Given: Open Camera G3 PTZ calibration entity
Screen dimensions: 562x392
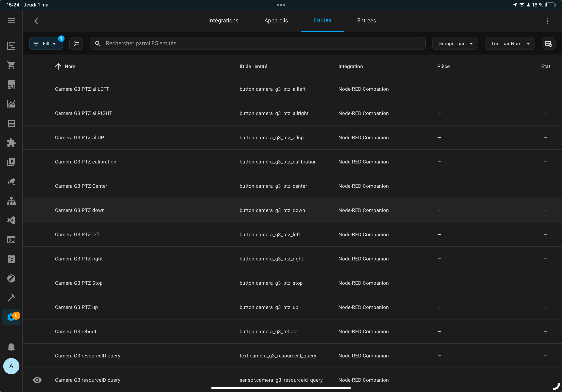Looking at the screenshot, I should coord(292,162).
